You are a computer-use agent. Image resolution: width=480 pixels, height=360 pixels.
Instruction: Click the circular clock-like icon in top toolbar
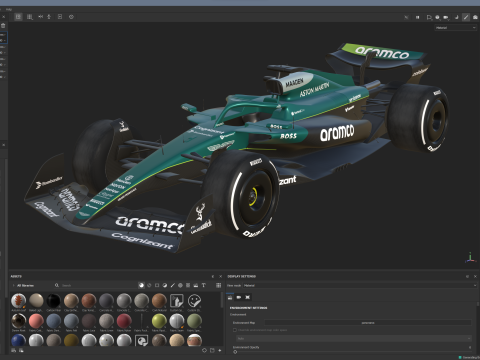71,17
